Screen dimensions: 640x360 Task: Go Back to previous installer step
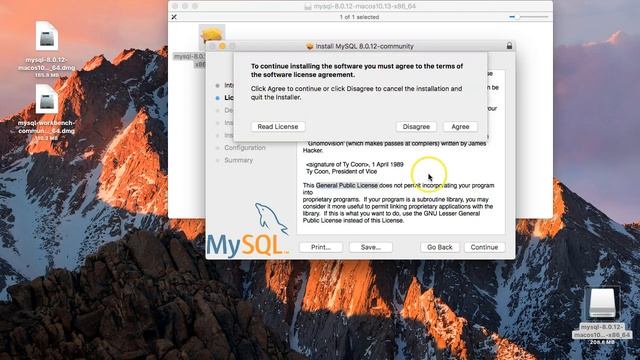(x=440, y=247)
